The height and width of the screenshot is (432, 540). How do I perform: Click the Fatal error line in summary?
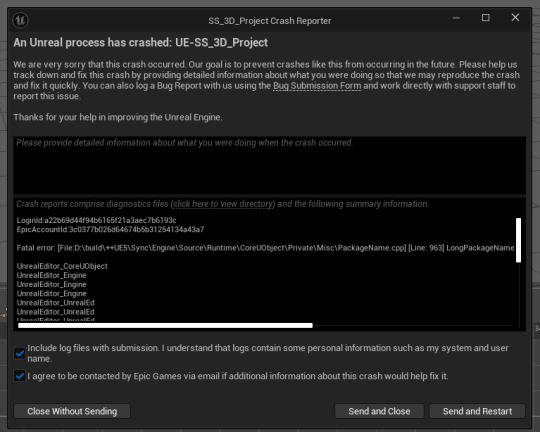(265, 248)
